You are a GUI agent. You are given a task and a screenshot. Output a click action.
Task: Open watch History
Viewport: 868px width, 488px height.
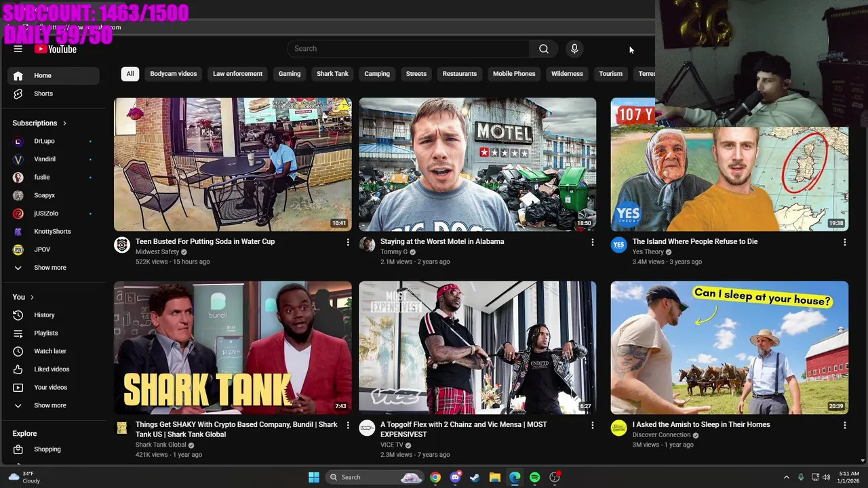pos(54,315)
